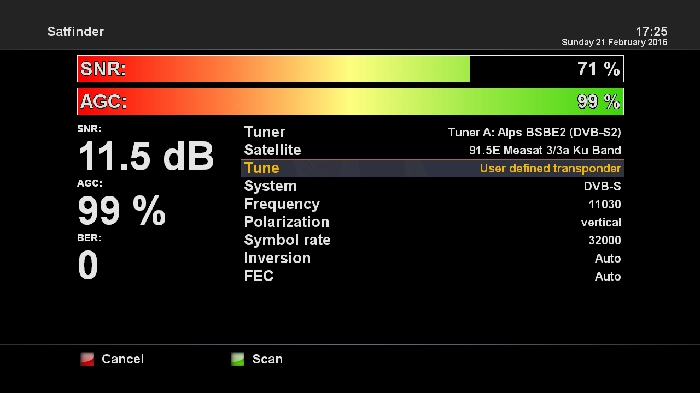The height and width of the screenshot is (393, 700).
Task: Click the AGC progress bar
Action: click(x=350, y=101)
